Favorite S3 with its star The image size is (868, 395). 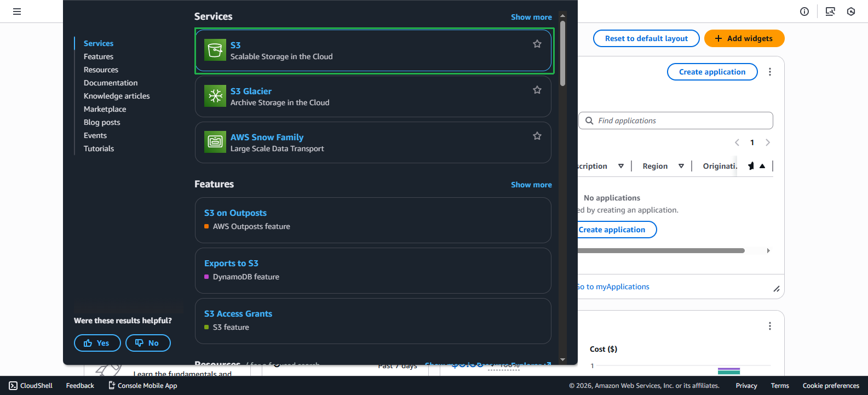(537, 44)
